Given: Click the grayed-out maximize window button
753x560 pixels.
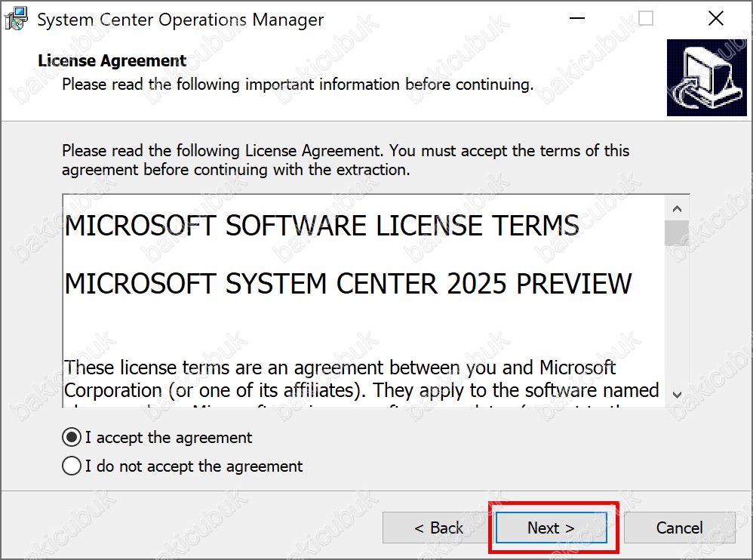Looking at the screenshot, I should [645, 19].
